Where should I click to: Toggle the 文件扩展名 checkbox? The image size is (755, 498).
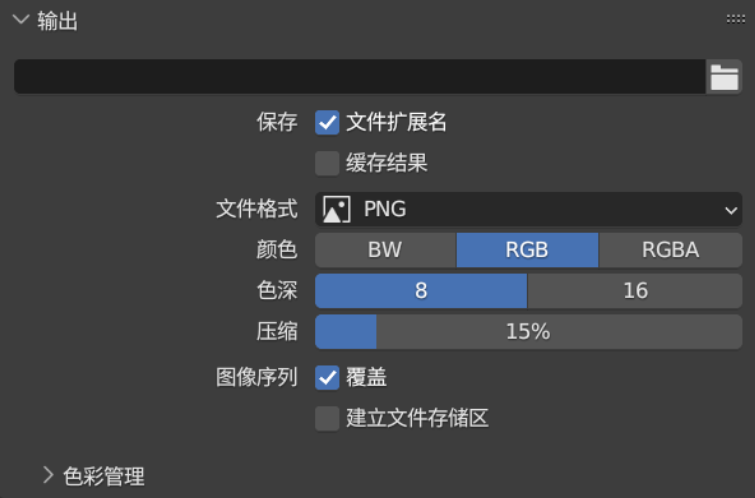point(327,123)
